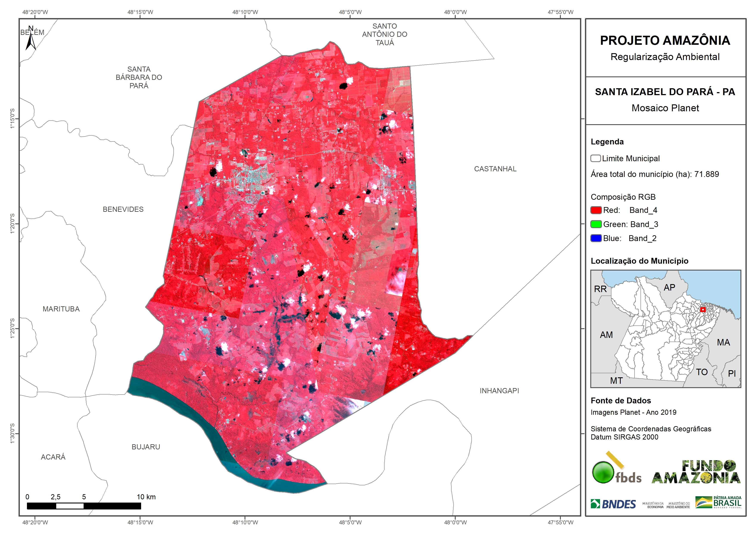Screen dimensions: 756x534
Task: Click the Limite Municipal legend symbol
Action: coord(595,158)
